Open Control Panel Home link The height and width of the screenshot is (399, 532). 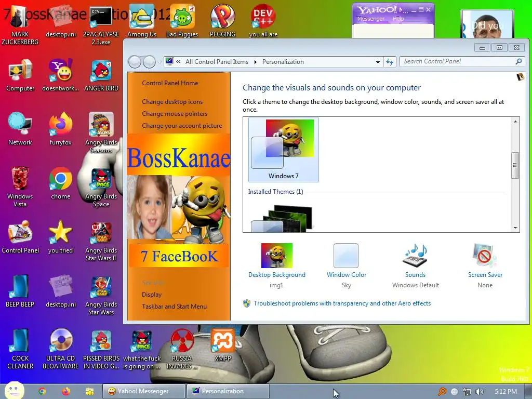pyautogui.click(x=170, y=83)
